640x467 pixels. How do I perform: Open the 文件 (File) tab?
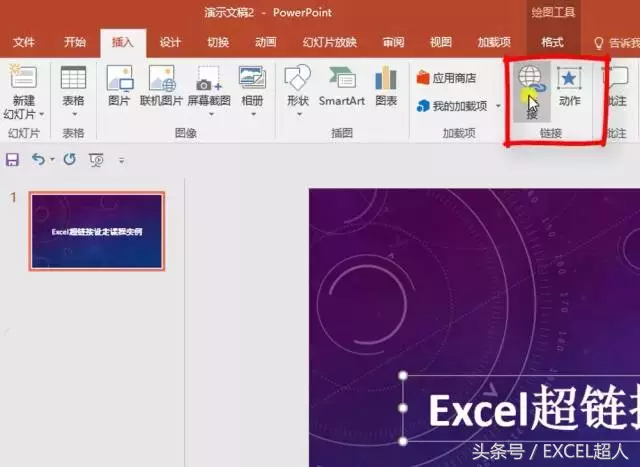coord(24,42)
